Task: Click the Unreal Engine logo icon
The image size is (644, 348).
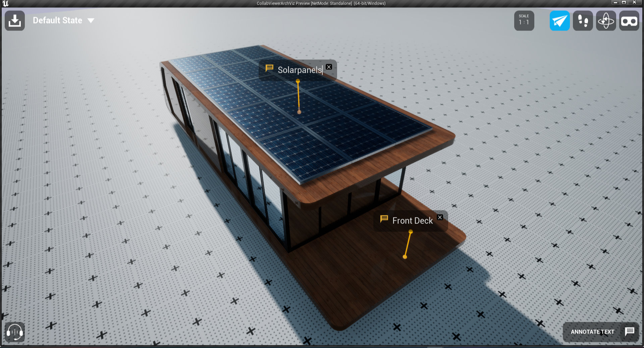Action: [x=5, y=3]
